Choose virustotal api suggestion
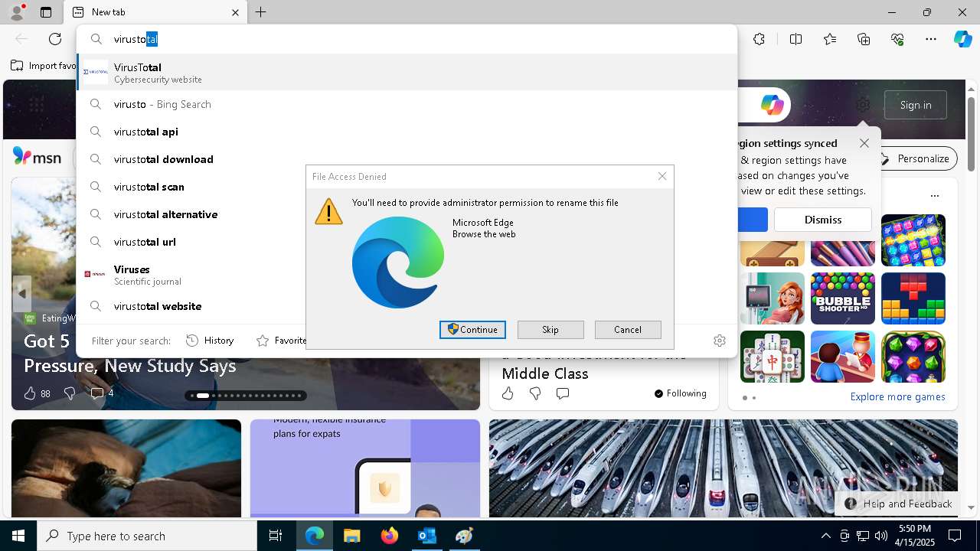Image resolution: width=980 pixels, height=551 pixels. (407, 132)
